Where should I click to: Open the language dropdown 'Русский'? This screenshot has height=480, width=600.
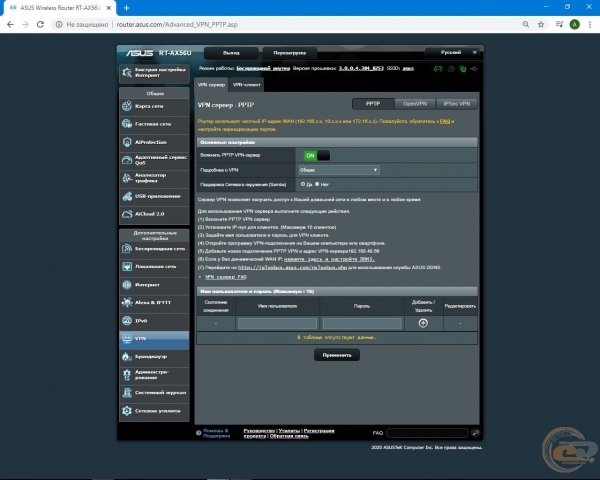[x=452, y=52]
